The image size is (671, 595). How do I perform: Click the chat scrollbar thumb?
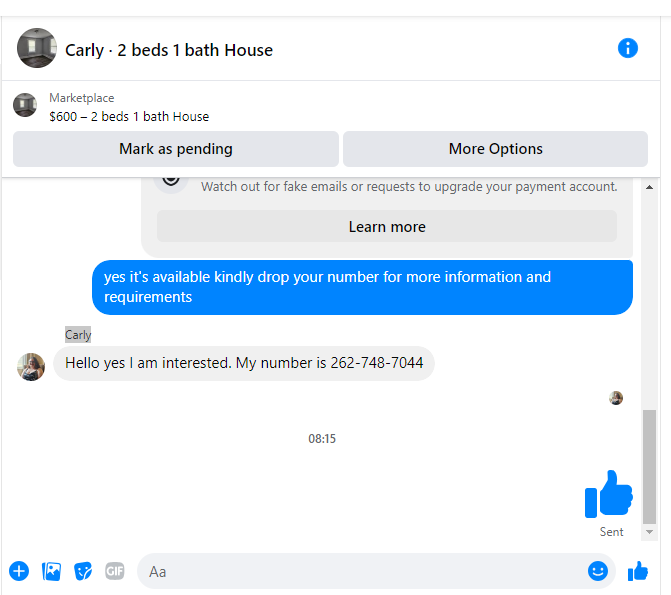pyautogui.click(x=649, y=467)
